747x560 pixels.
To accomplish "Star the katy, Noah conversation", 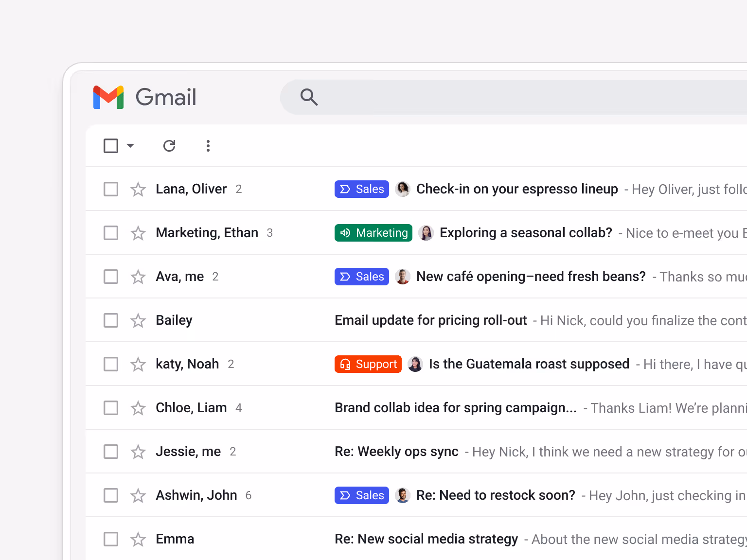I will coord(138,364).
